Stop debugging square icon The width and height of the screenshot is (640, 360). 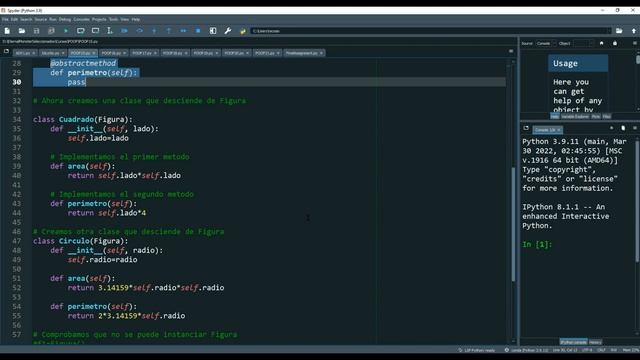[x=198, y=31]
